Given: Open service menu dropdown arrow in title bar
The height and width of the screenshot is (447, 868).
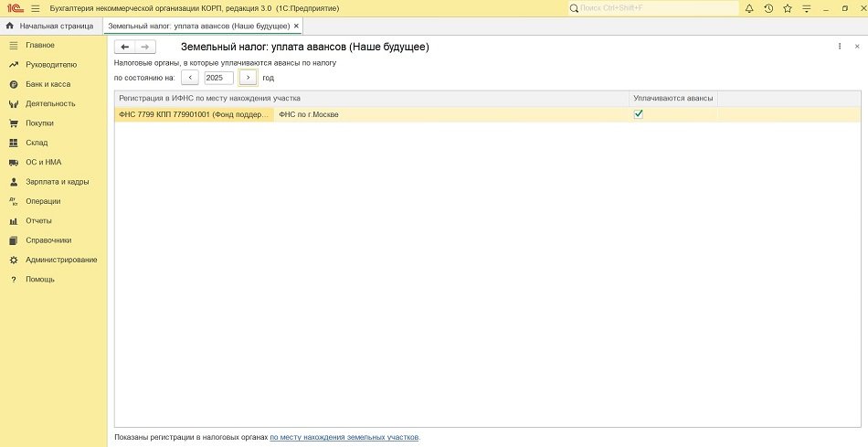Looking at the screenshot, I should pyautogui.click(x=806, y=8).
